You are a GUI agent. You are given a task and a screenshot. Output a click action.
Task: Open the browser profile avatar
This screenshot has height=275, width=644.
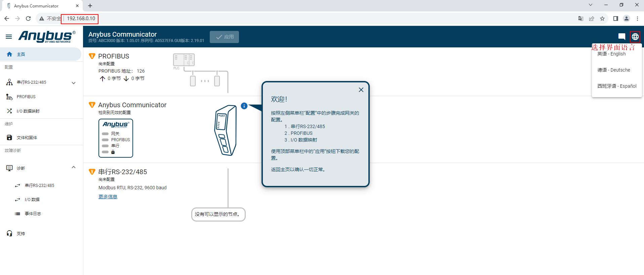[x=626, y=18]
